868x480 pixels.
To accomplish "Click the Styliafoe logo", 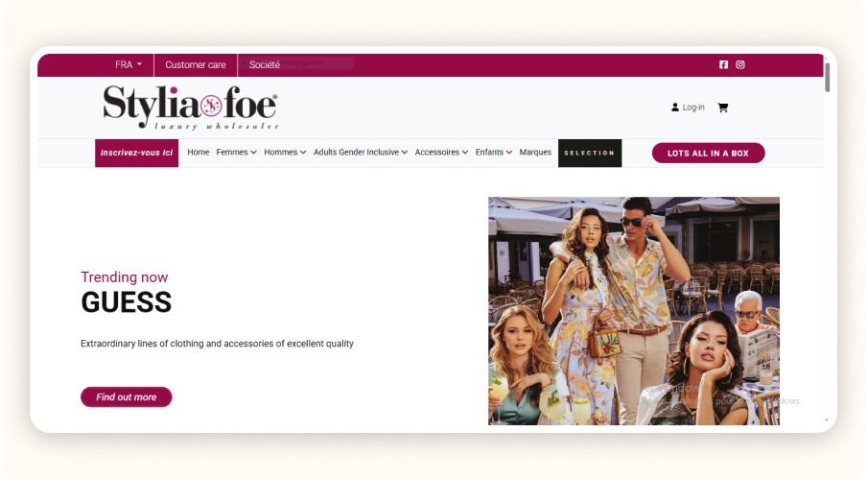I will 191,108.
